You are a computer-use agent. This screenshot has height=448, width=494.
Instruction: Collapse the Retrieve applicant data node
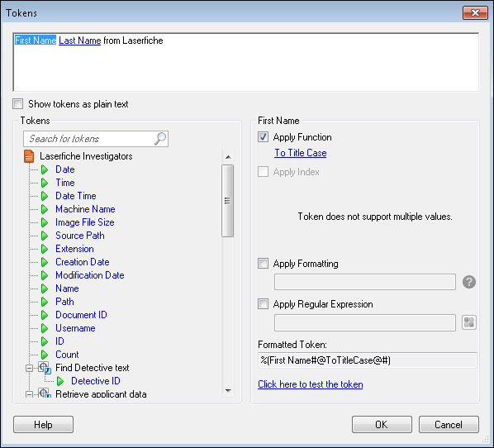(29, 394)
